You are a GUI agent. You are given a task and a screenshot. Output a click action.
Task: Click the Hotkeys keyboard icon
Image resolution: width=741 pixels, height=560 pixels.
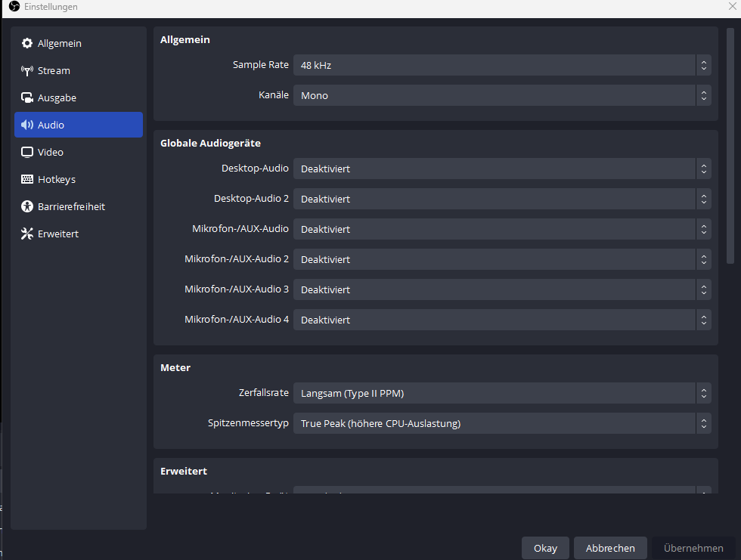click(x=27, y=180)
